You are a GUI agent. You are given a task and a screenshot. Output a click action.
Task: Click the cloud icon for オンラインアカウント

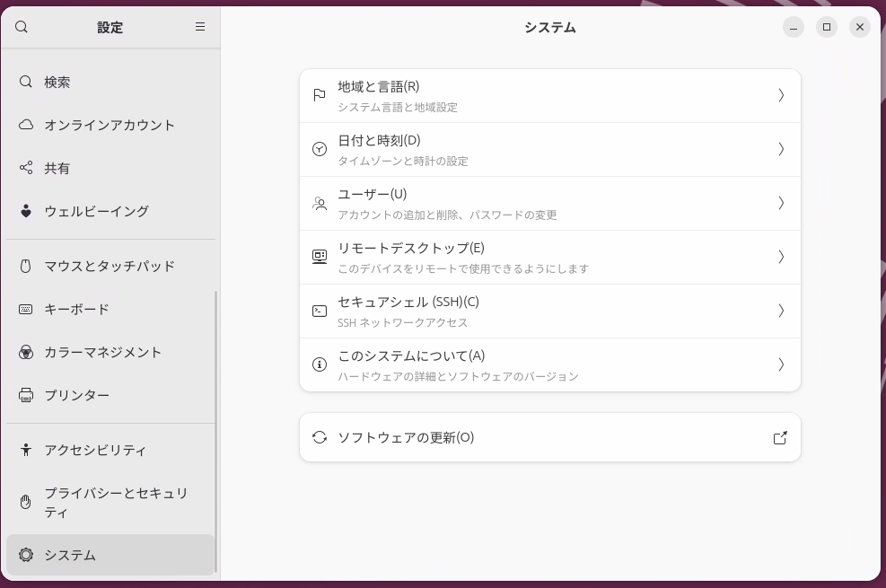coord(26,125)
